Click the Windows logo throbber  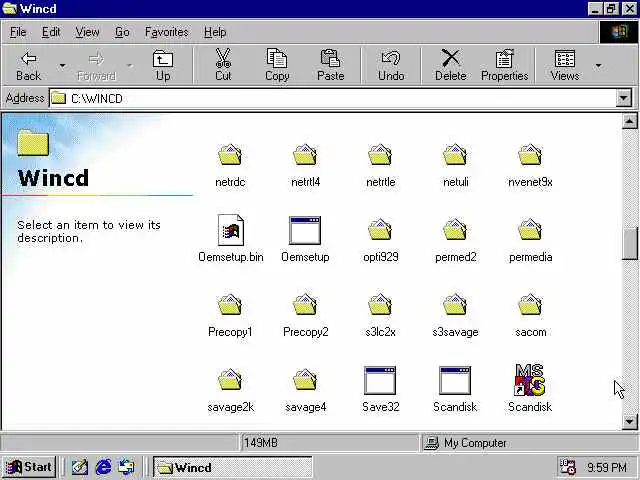[x=619, y=32]
